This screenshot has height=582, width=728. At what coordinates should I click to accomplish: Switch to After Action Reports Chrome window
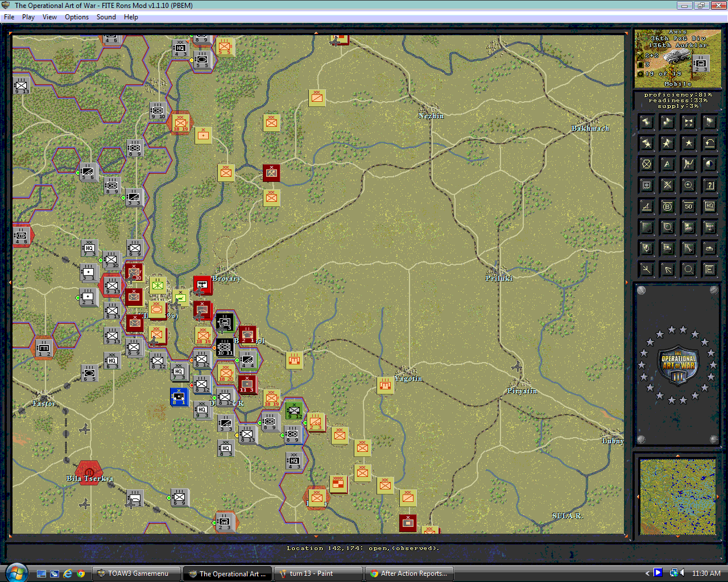pyautogui.click(x=409, y=573)
